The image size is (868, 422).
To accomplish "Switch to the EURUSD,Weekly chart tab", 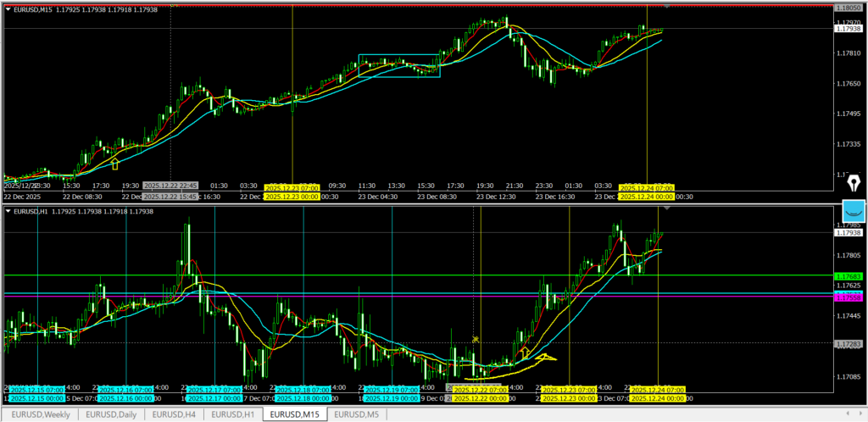I will (41, 414).
